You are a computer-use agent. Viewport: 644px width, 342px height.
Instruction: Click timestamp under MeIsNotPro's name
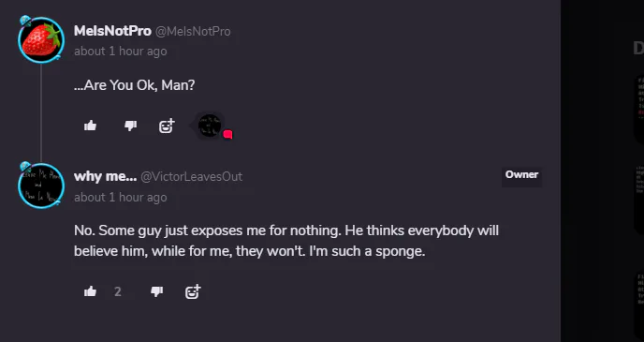coord(121,52)
